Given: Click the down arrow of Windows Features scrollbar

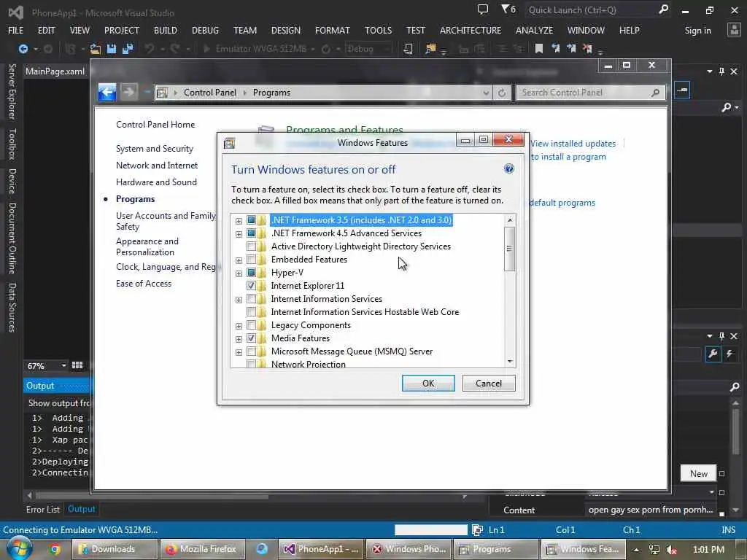Looking at the screenshot, I should [x=510, y=362].
